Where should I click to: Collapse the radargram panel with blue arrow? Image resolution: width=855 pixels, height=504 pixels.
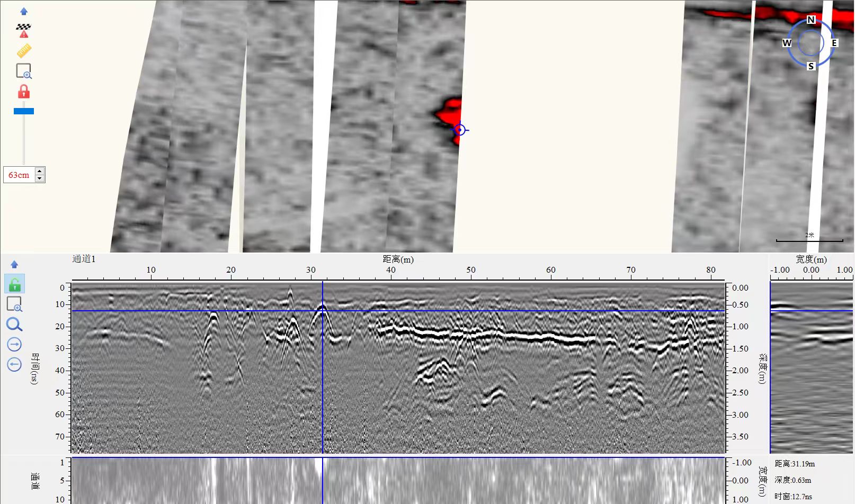(14, 264)
